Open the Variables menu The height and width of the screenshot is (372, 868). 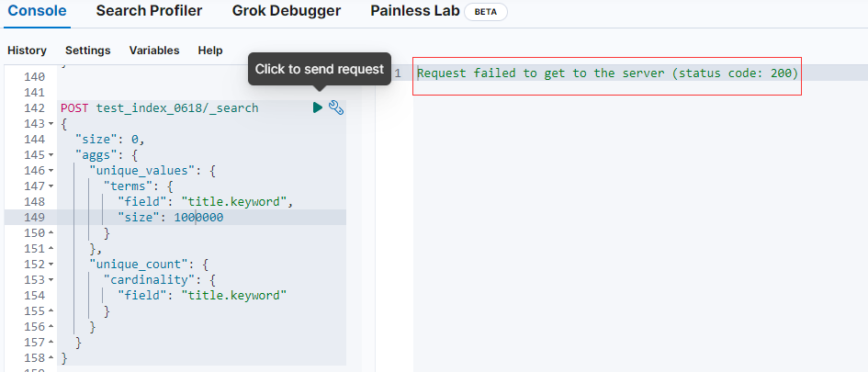(x=154, y=51)
